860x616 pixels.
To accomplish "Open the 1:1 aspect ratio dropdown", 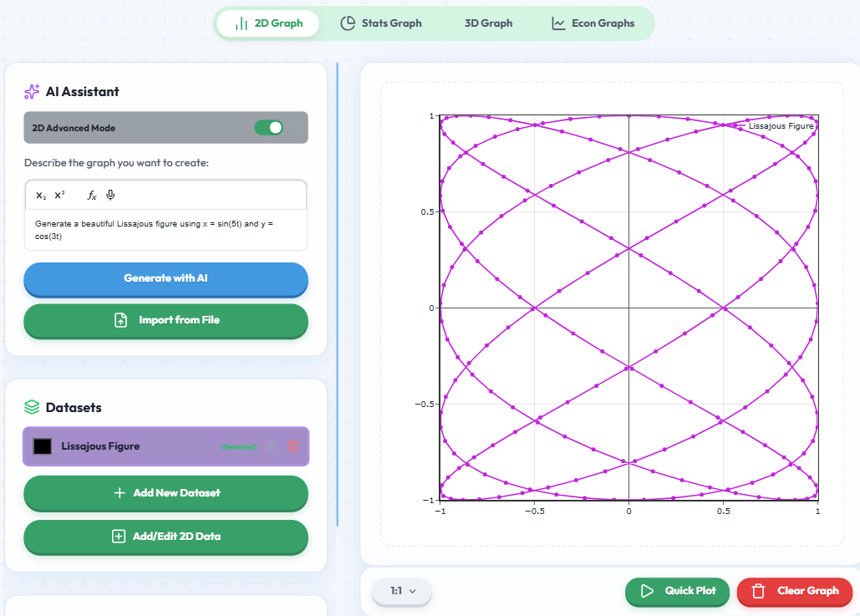I will point(402,591).
